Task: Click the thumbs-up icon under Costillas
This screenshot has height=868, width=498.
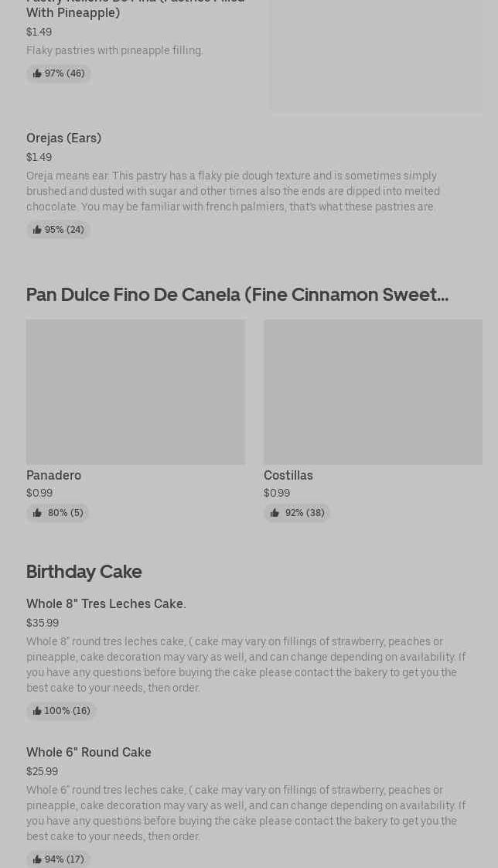Action: [x=275, y=514]
